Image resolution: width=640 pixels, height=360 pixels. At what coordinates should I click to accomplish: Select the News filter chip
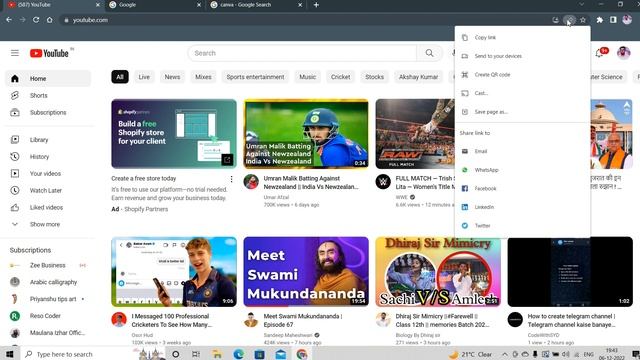(172, 77)
